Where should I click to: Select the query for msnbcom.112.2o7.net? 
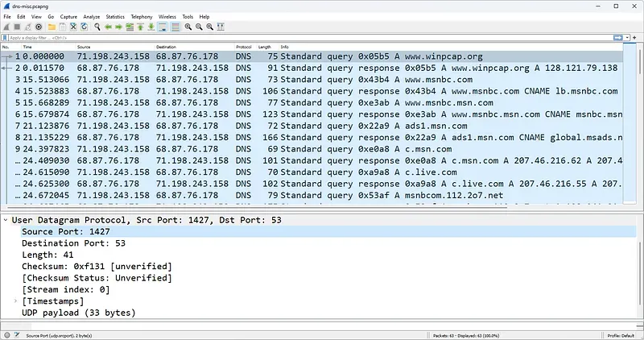coord(312,195)
